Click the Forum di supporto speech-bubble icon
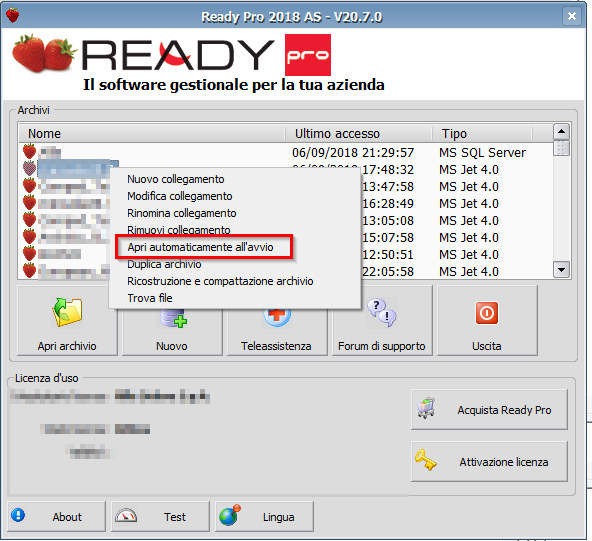Image resolution: width=592 pixels, height=541 pixels. click(382, 313)
